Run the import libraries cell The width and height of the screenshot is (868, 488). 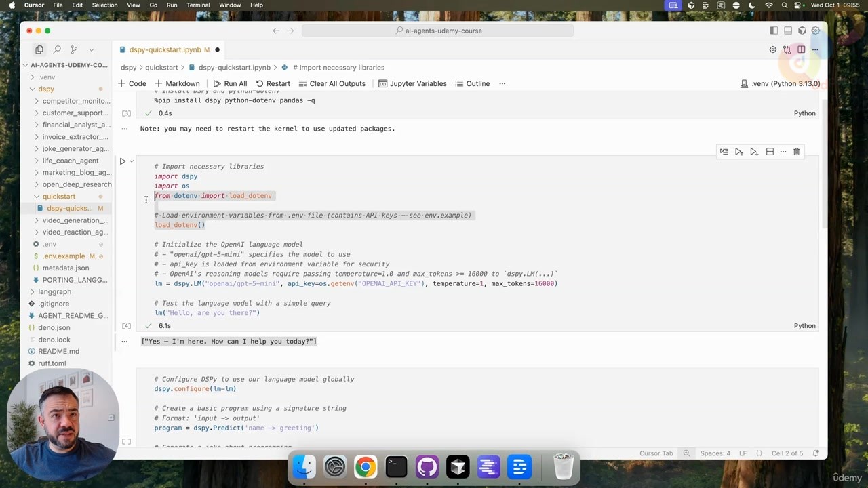point(123,161)
